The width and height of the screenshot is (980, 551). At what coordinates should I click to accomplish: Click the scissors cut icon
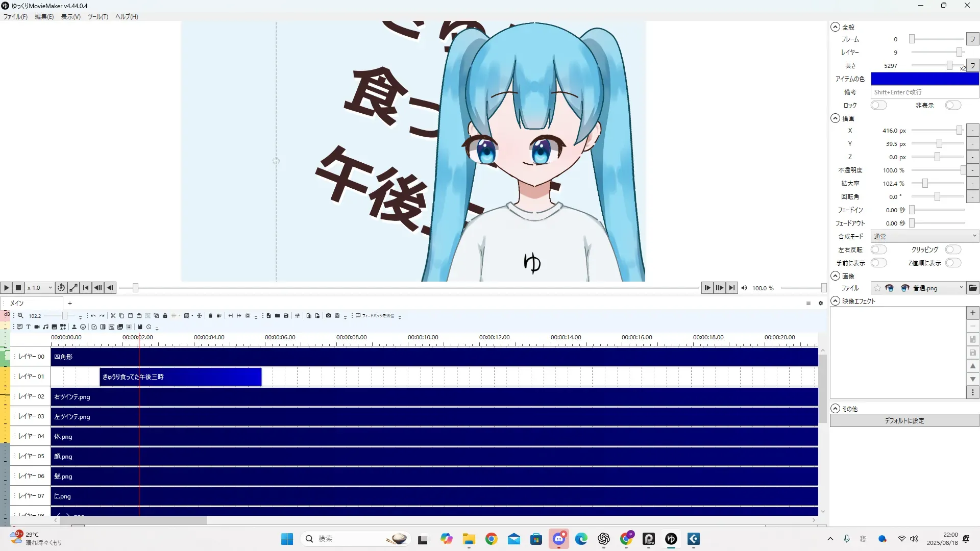click(113, 316)
